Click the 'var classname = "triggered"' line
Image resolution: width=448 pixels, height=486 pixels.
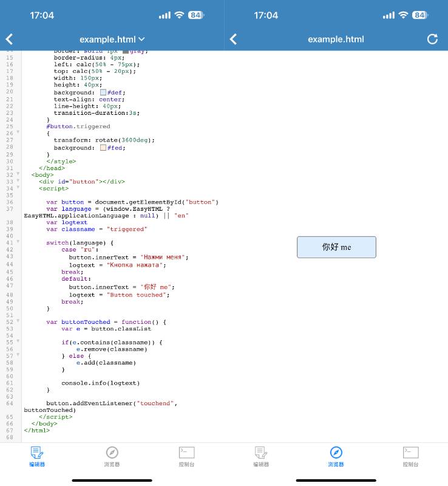coord(97,230)
